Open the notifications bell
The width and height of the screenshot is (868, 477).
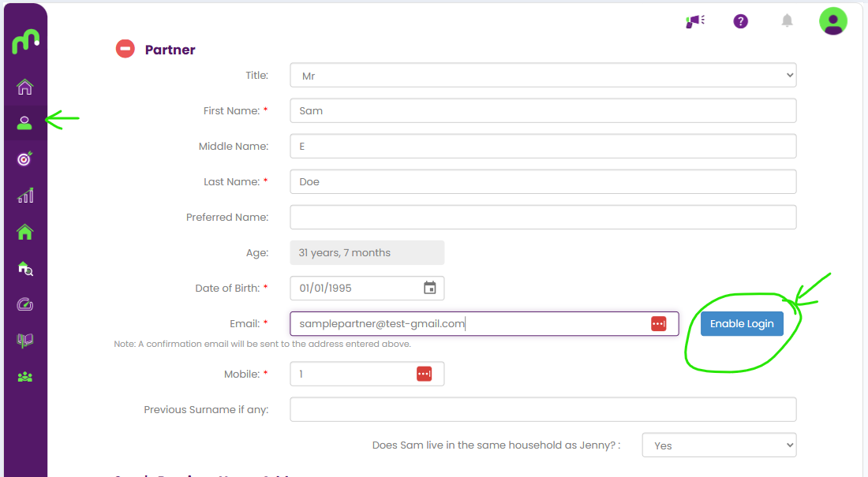(787, 21)
